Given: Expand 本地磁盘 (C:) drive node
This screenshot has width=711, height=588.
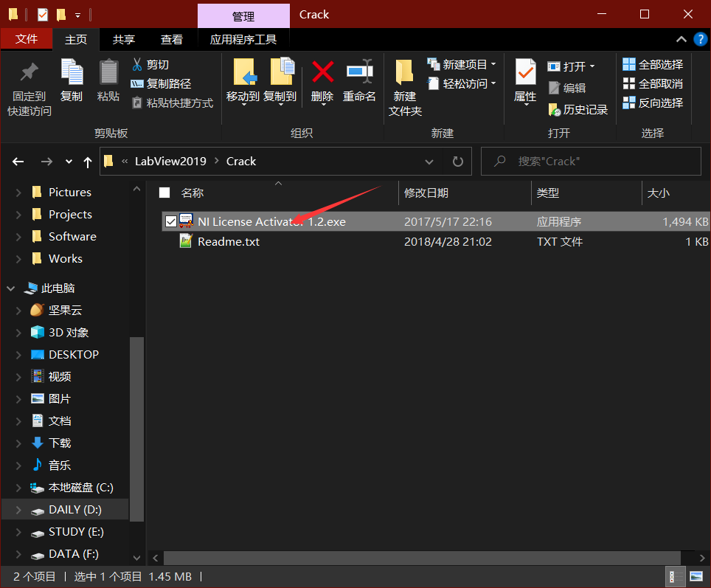Looking at the screenshot, I should pyautogui.click(x=18, y=487).
